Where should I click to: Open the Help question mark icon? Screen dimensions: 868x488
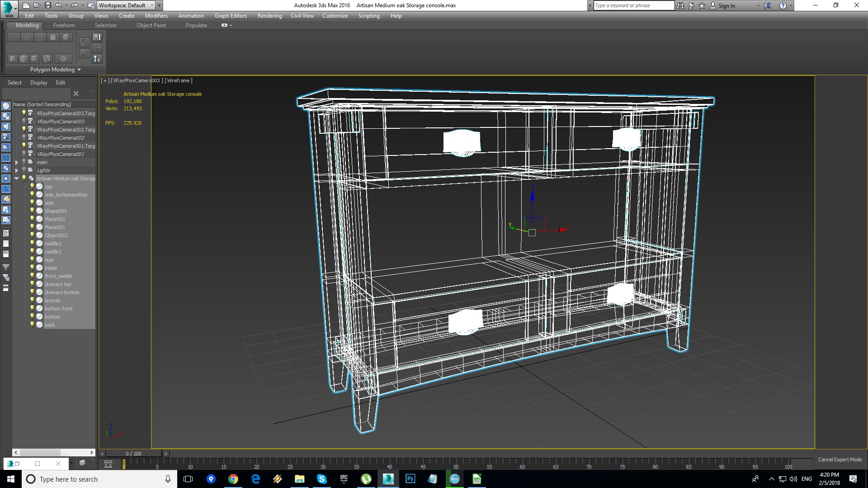click(x=783, y=5)
